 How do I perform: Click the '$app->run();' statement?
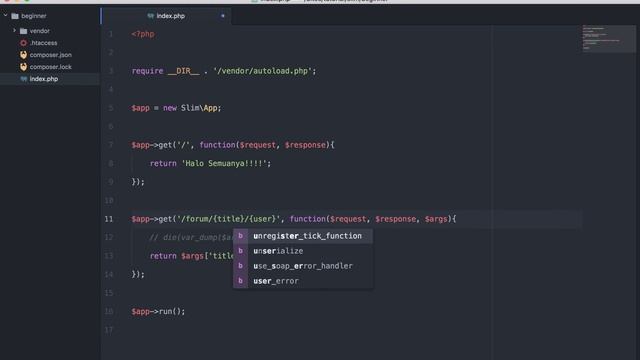[x=158, y=311]
